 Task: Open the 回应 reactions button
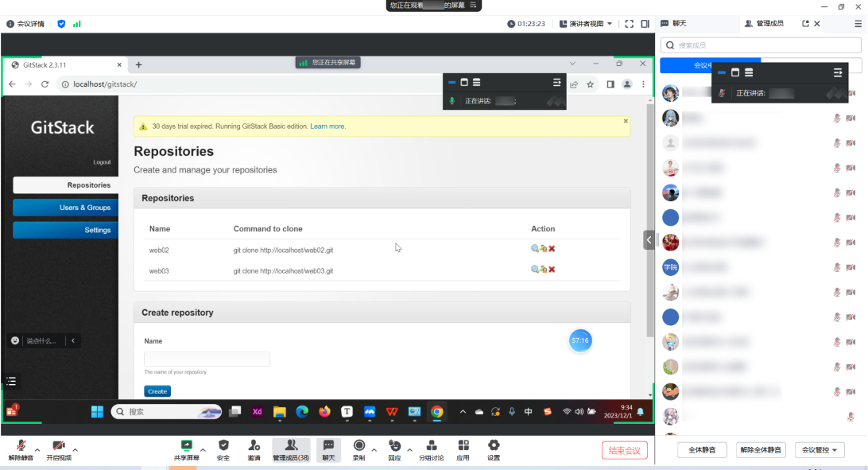click(x=395, y=450)
